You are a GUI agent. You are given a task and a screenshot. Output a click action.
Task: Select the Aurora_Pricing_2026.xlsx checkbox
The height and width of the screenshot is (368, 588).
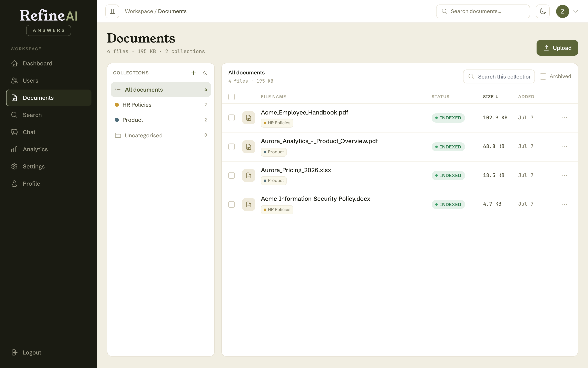[232, 175]
